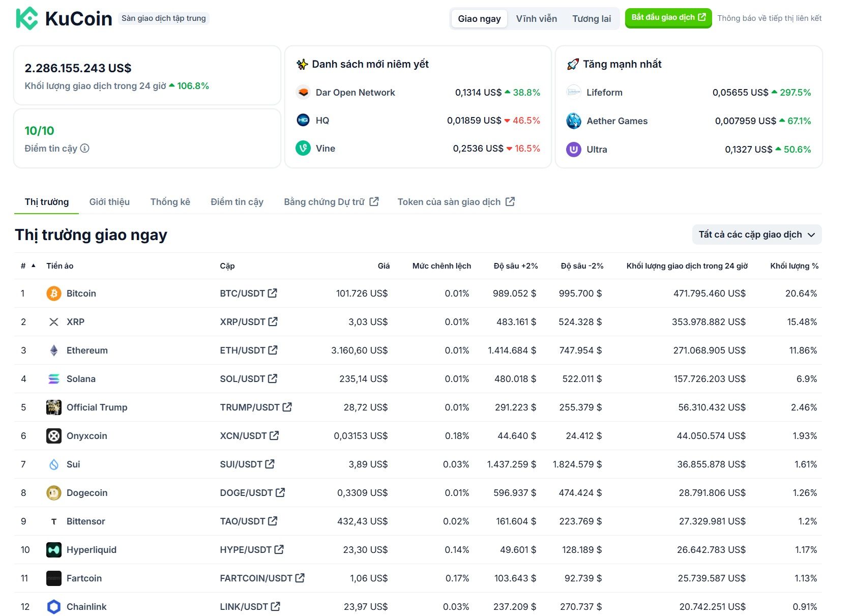The width and height of the screenshot is (853, 616).
Task: Click the Aether Games token icon
Action: (574, 121)
